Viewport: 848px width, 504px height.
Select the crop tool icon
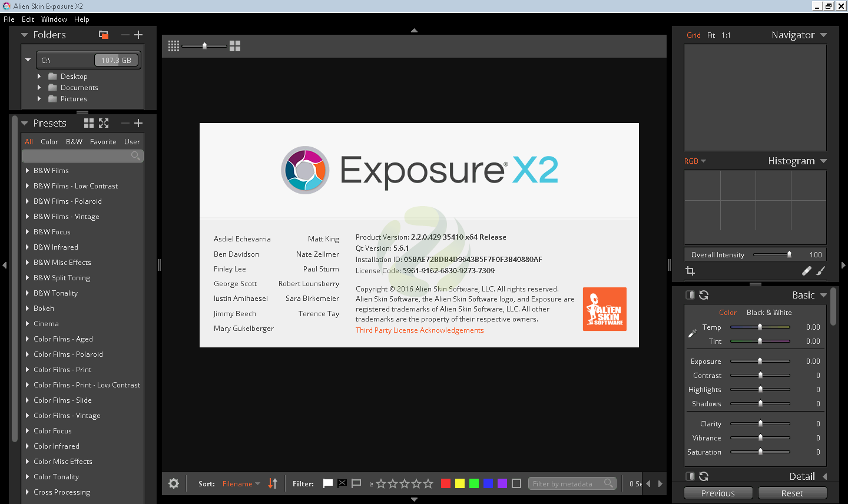pos(690,271)
